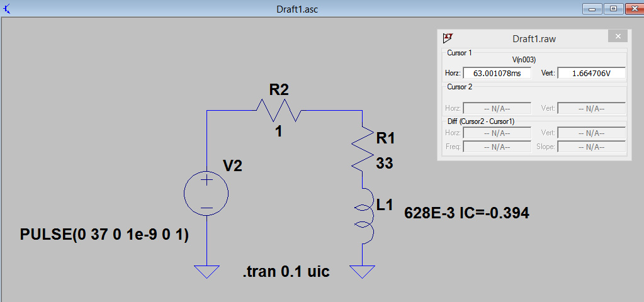Click the ground symbol under L1

click(362, 271)
